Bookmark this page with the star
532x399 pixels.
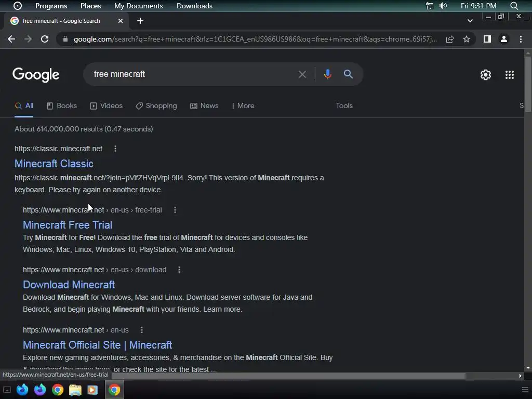(x=467, y=39)
